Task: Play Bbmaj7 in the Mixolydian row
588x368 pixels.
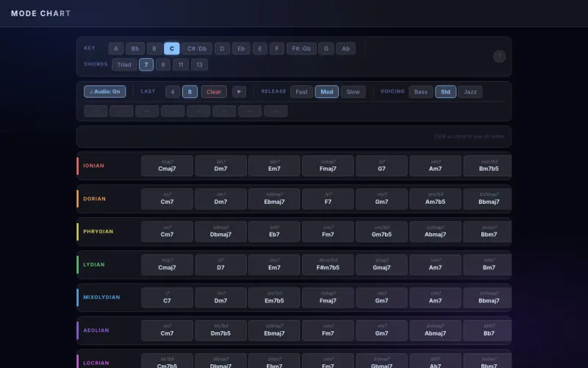Action: click(487, 297)
